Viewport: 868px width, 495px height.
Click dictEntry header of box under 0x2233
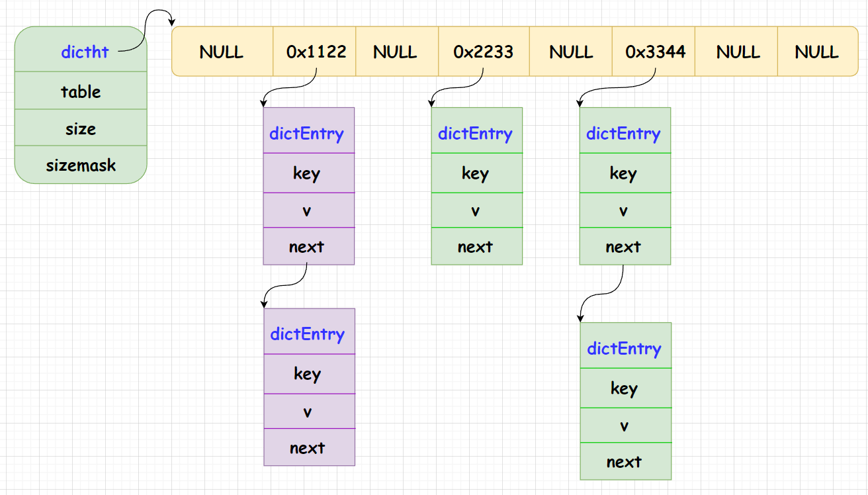tap(477, 130)
